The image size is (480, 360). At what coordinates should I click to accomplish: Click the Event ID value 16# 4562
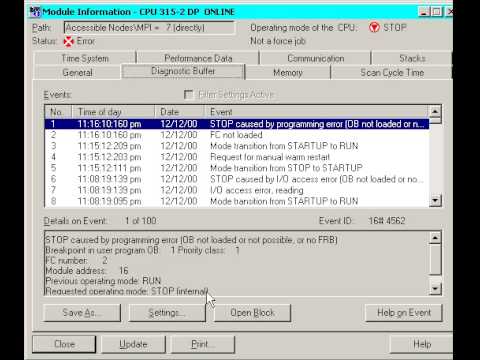click(x=387, y=221)
